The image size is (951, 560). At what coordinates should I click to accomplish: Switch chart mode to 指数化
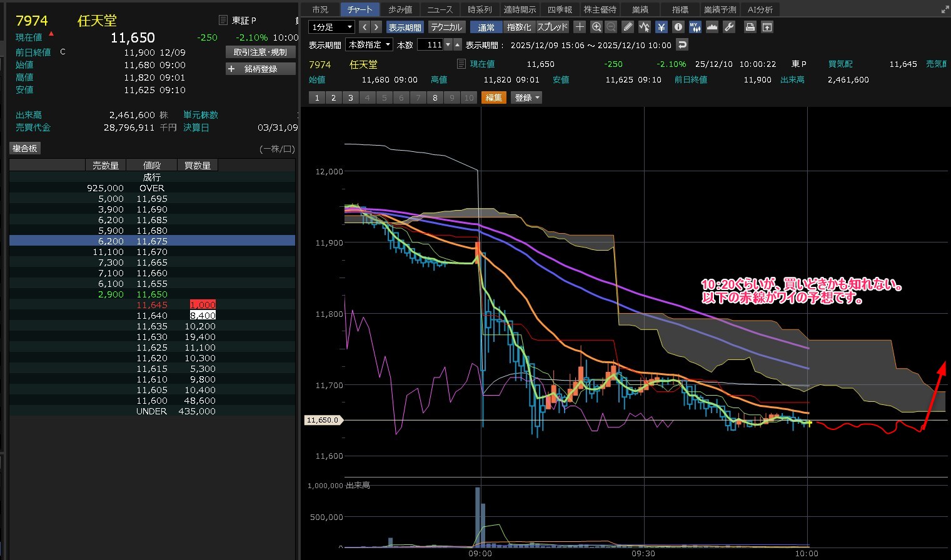(518, 27)
